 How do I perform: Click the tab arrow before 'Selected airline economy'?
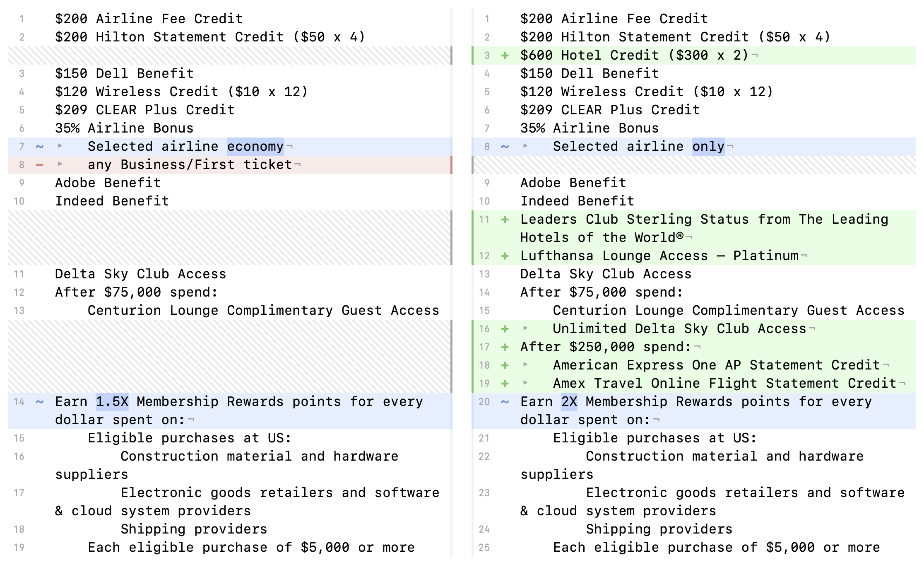60,146
